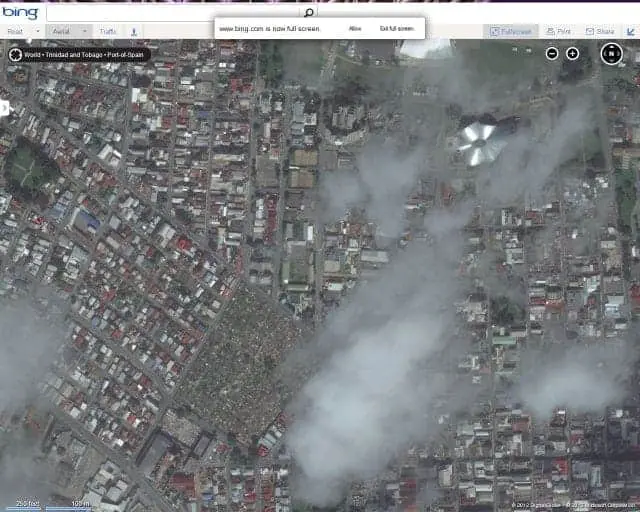Switch to the Aerial map view
This screenshot has width=640, height=512.
click(62, 32)
